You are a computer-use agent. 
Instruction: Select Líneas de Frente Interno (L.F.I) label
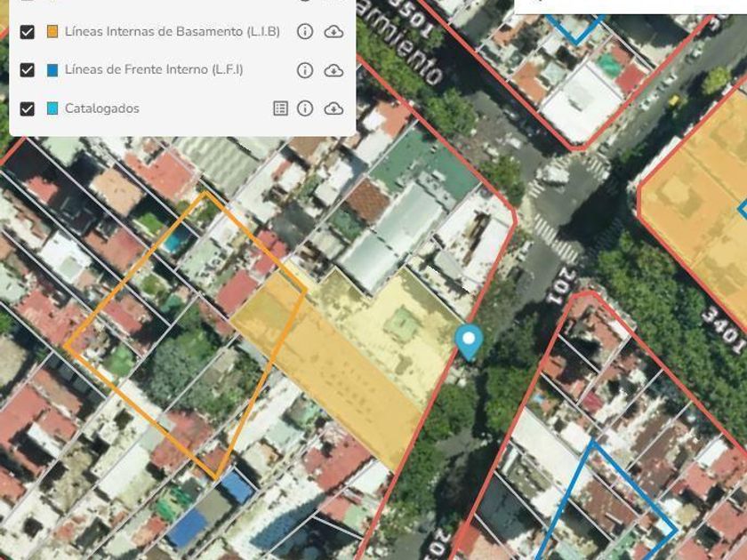pyautogui.click(x=154, y=69)
